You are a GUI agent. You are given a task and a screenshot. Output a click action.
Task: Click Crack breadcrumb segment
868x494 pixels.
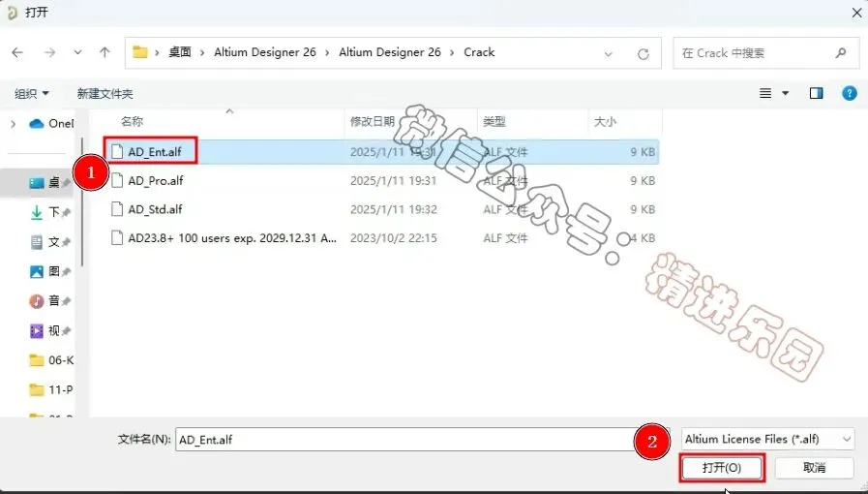(x=479, y=52)
